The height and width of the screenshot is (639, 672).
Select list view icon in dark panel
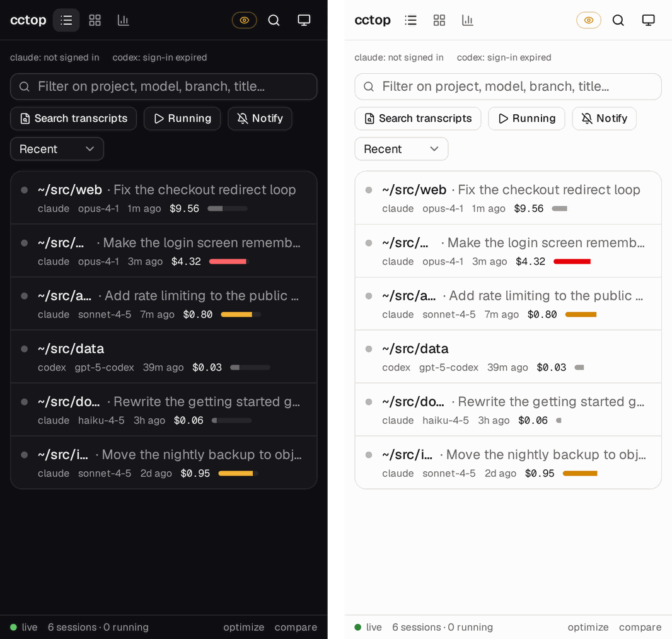[66, 20]
